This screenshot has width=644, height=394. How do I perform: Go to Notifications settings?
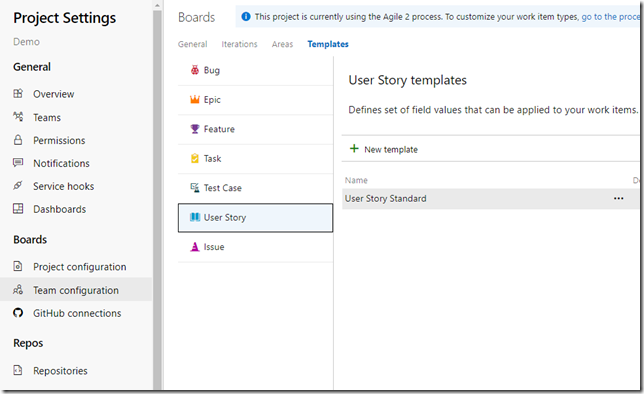click(x=61, y=164)
